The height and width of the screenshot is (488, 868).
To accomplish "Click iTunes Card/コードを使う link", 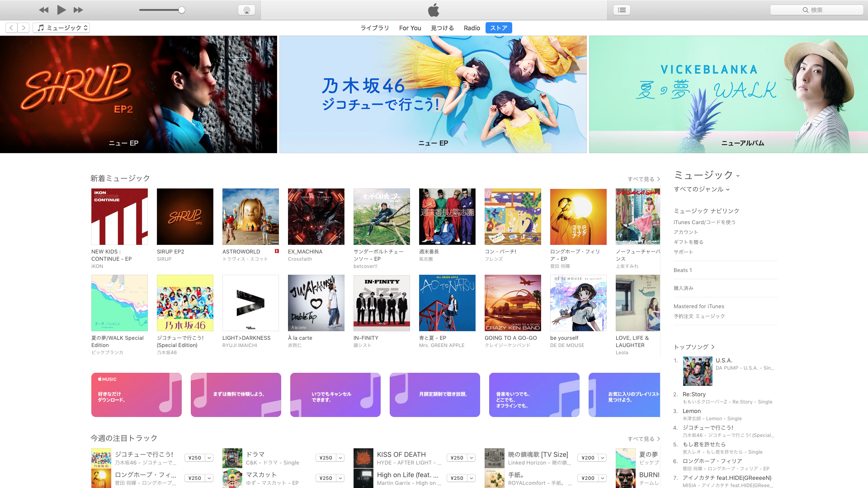I will coord(704,222).
